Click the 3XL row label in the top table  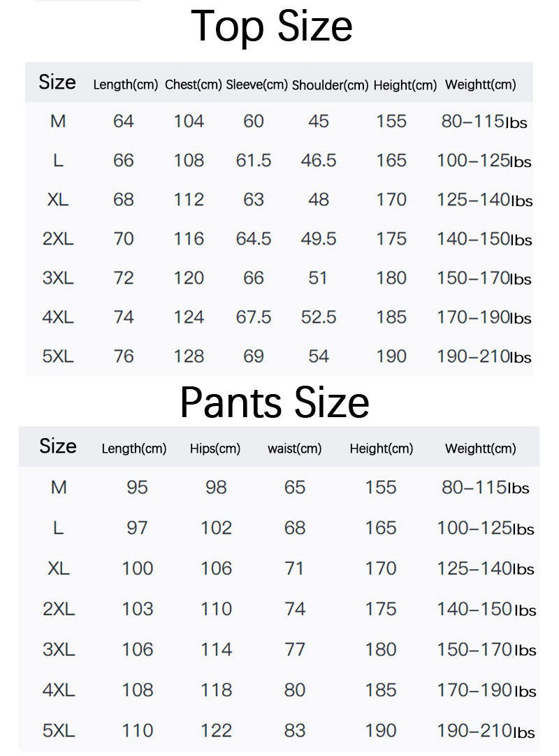58,278
